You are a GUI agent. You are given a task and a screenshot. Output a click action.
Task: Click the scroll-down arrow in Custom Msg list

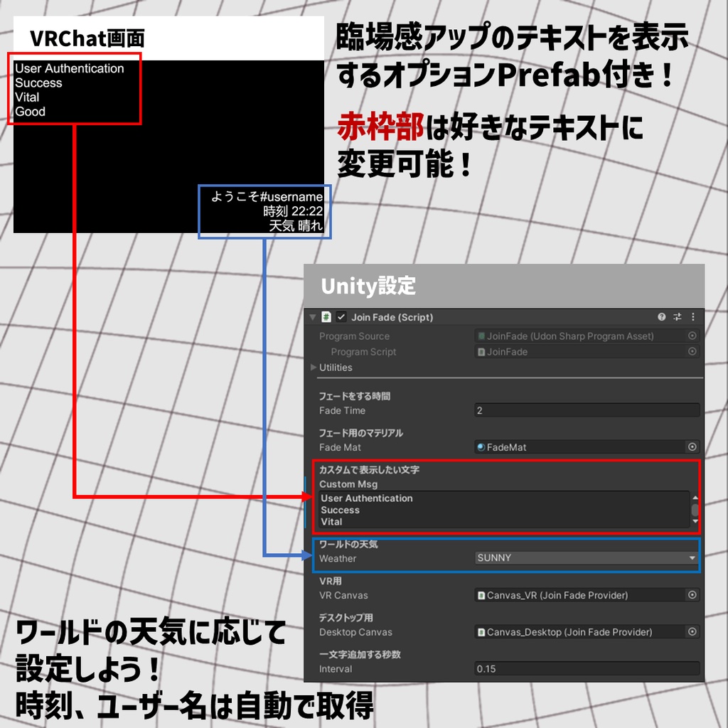(695, 521)
